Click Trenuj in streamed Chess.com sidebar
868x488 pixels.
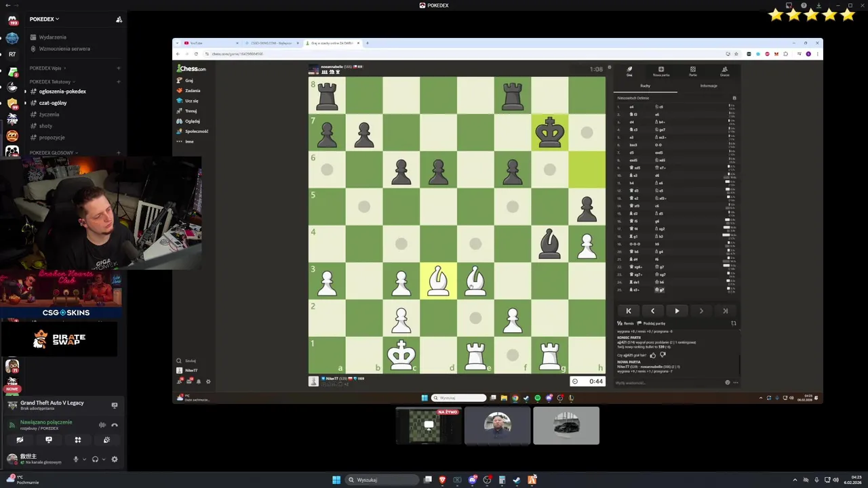(x=191, y=110)
